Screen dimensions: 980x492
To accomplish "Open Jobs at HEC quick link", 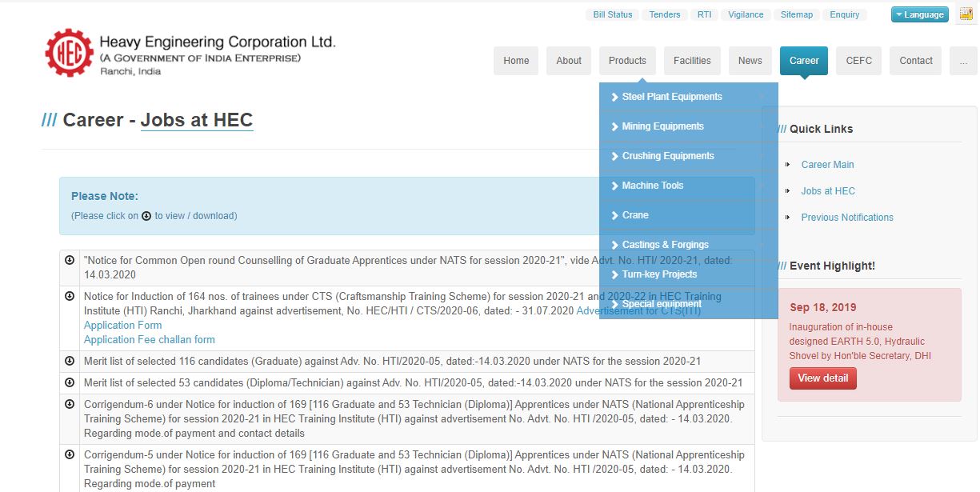I will pos(828,191).
